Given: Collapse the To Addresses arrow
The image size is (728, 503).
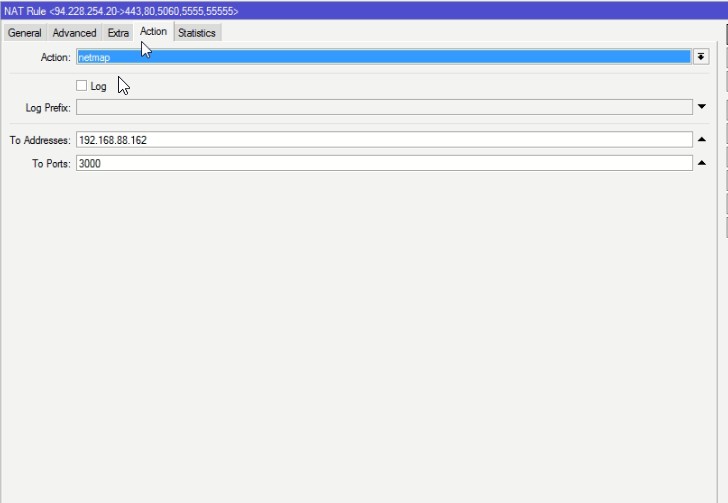Looking at the screenshot, I should click(x=702, y=139).
